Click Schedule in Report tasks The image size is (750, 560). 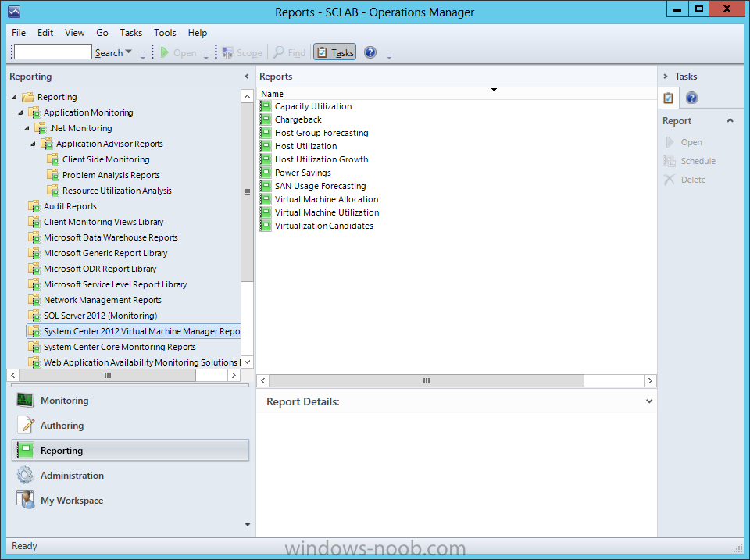tap(690, 161)
